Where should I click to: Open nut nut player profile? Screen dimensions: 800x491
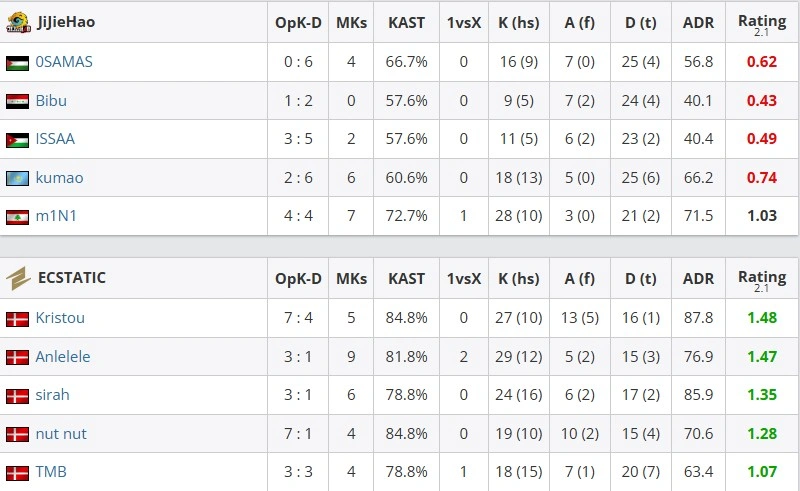click(61, 434)
